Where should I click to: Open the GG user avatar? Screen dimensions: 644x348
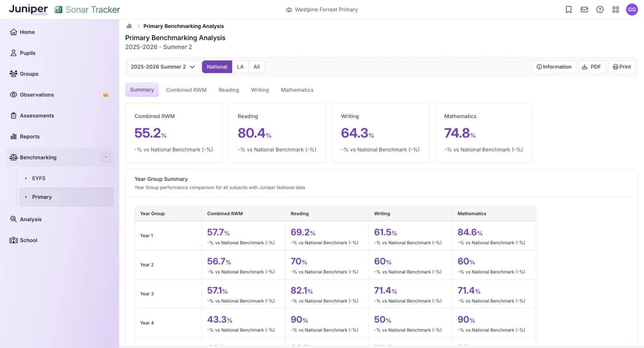point(632,9)
